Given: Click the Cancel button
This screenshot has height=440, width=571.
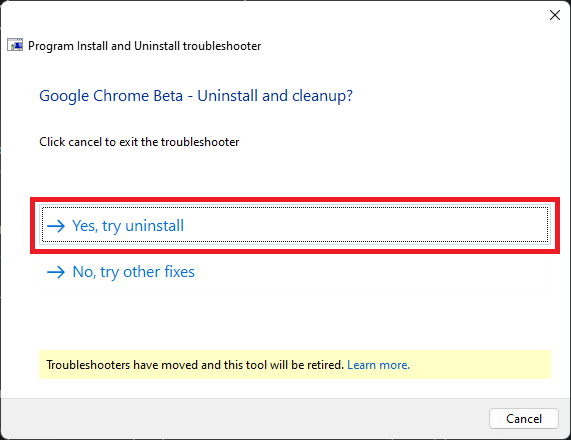Looking at the screenshot, I should pos(524,419).
